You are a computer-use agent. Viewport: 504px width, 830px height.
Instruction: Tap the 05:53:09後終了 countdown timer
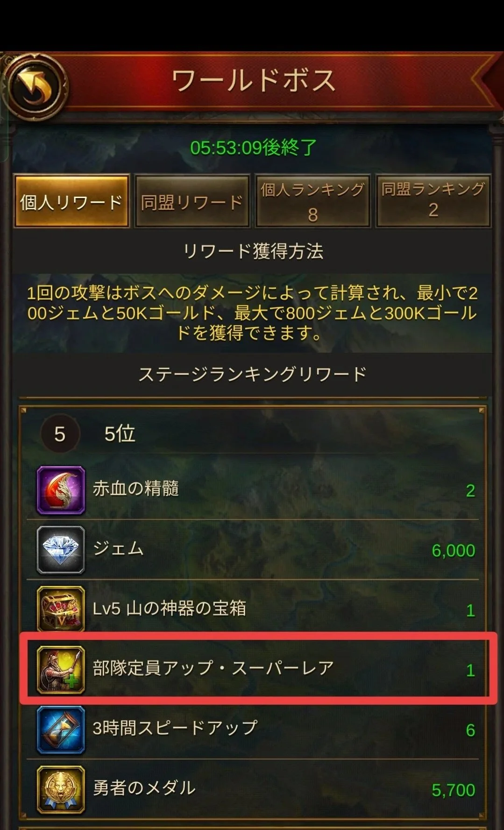[x=253, y=148]
